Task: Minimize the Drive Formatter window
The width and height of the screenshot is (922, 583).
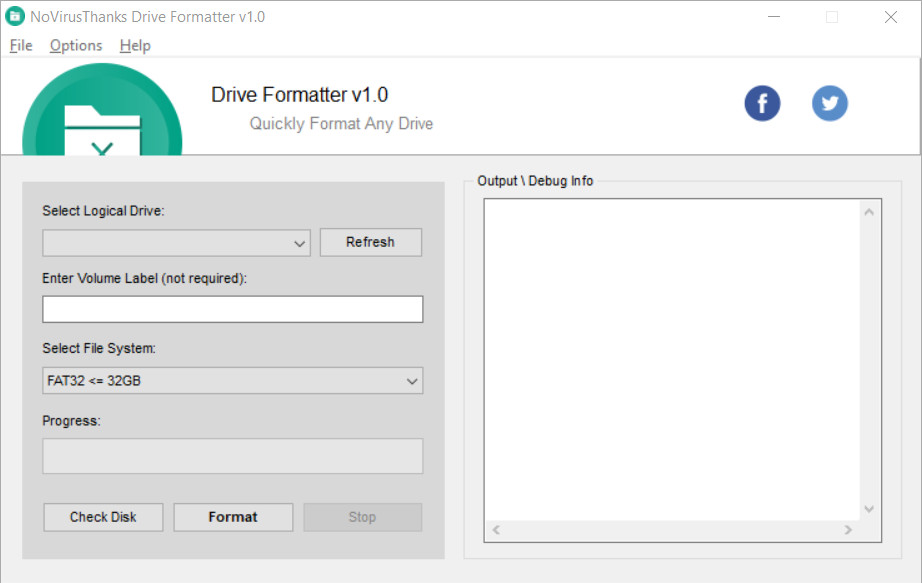Action: tap(774, 17)
